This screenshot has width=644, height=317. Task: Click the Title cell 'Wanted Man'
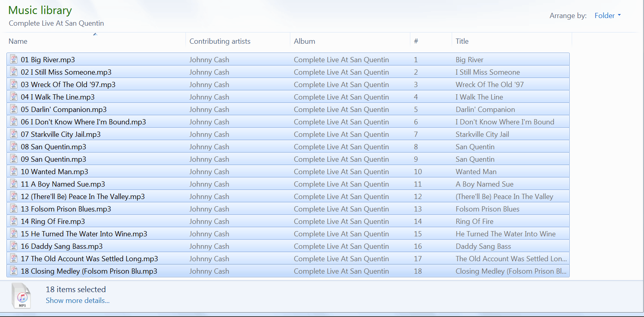click(x=476, y=172)
